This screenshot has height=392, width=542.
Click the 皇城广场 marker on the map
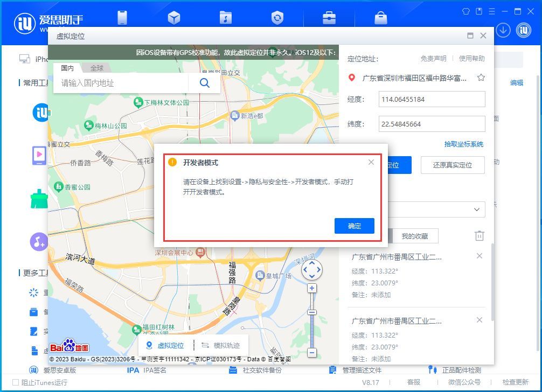[x=260, y=276]
